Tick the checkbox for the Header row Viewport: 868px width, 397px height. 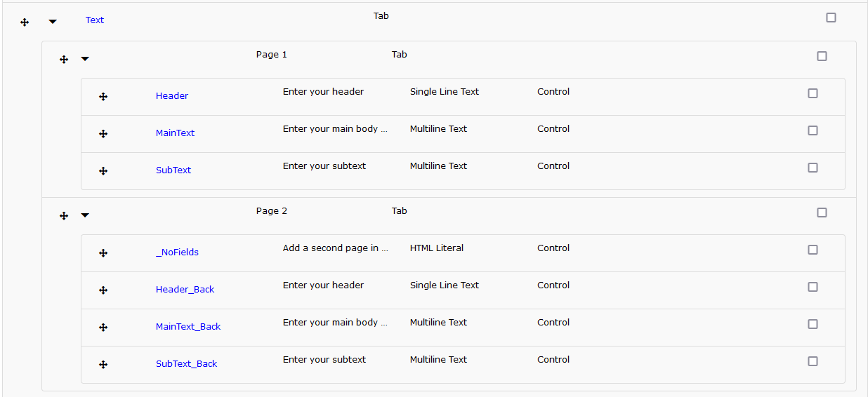[x=813, y=93]
